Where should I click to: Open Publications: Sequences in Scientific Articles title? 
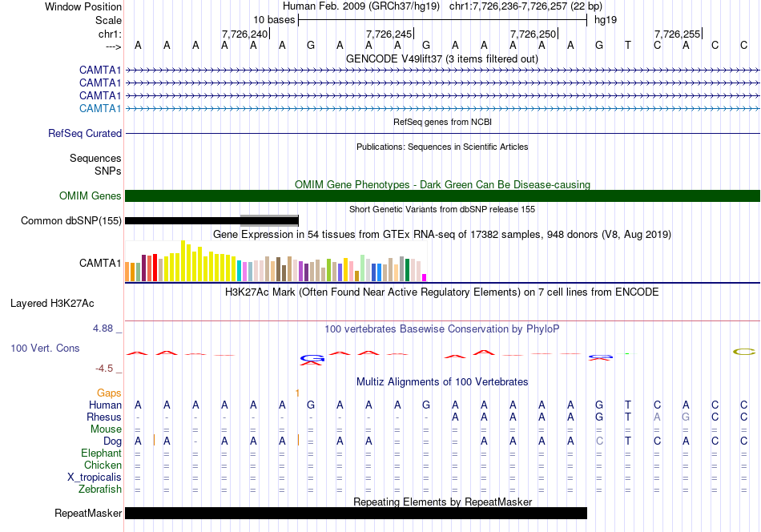coord(442,147)
